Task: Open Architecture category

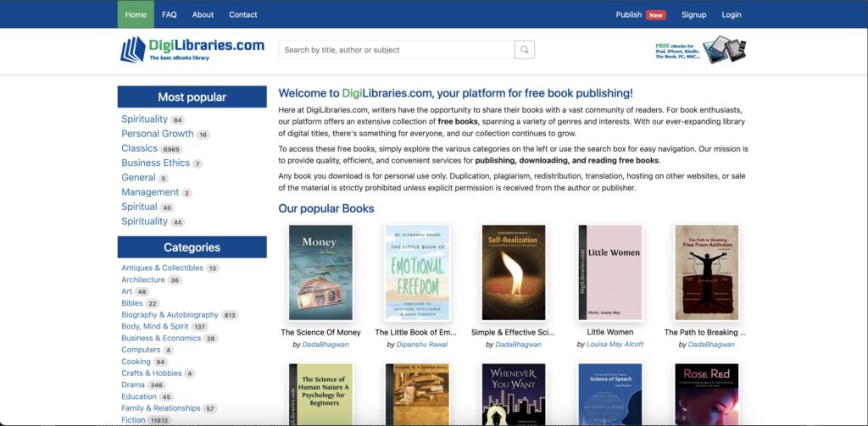Action: click(143, 279)
